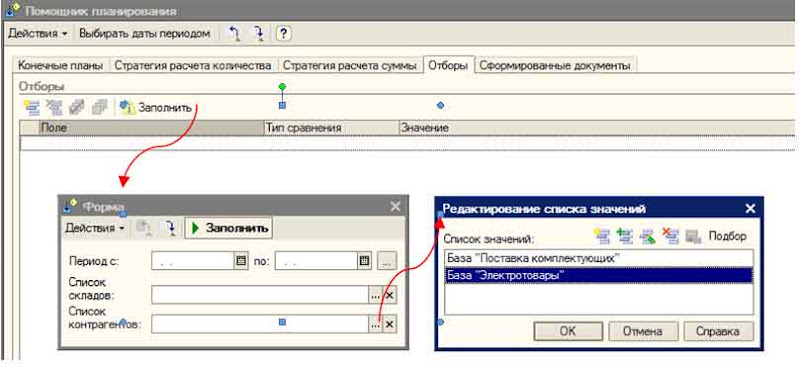Click Отмена in the value list dialog
The height and width of the screenshot is (369, 800).
pyautogui.click(x=643, y=331)
